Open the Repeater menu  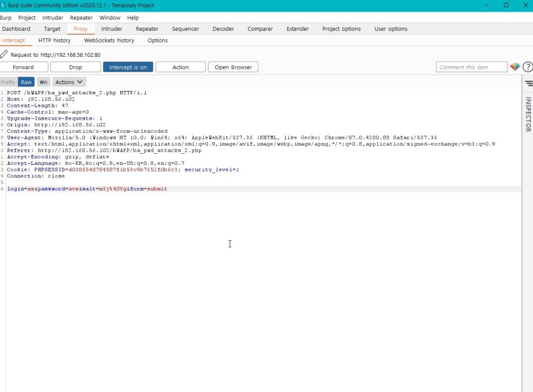click(x=81, y=18)
